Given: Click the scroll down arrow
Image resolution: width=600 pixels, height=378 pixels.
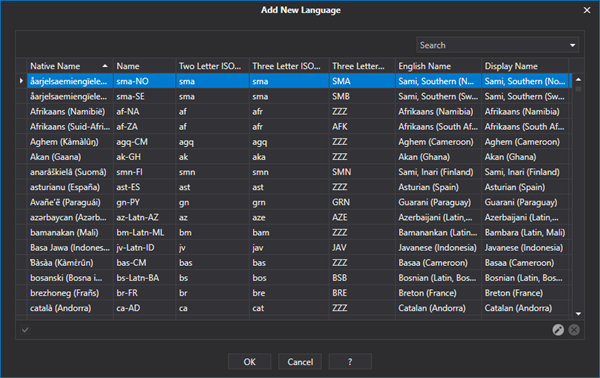Looking at the screenshot, I should click(578, 314).
